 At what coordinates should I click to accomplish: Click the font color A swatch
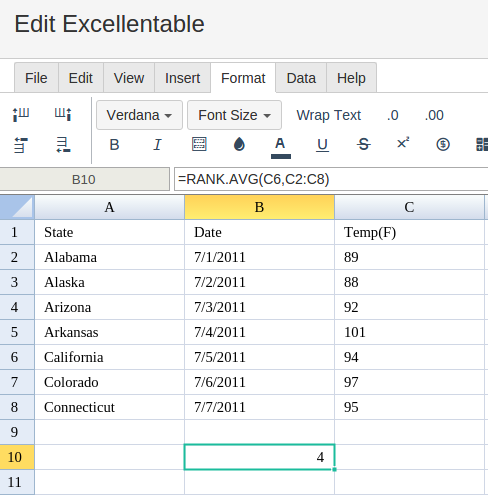coord(281,147)
